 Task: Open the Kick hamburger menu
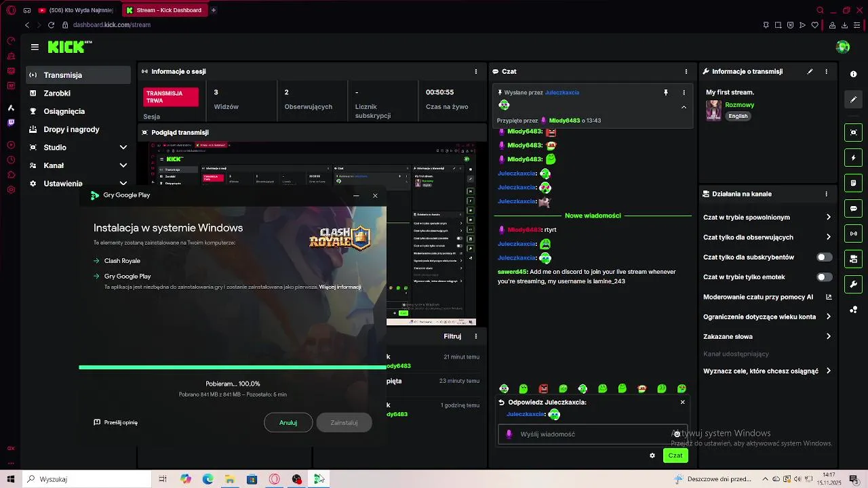[35, 47]
